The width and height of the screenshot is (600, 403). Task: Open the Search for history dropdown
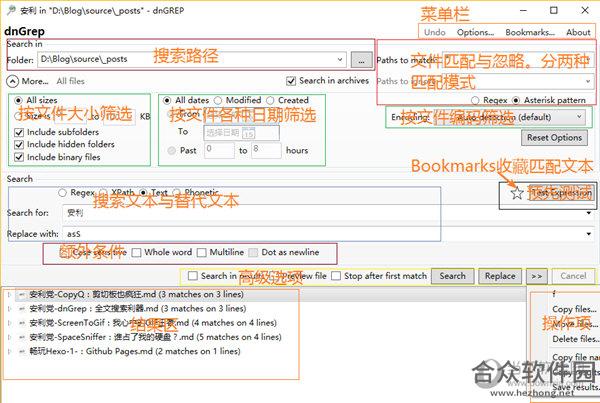coord(589,213)
